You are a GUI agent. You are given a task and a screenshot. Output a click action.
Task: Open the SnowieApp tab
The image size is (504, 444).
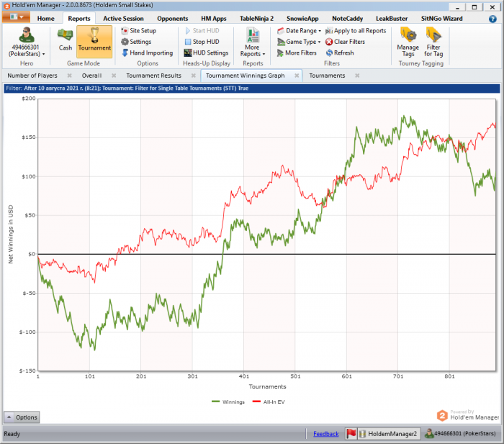(302, 19)
